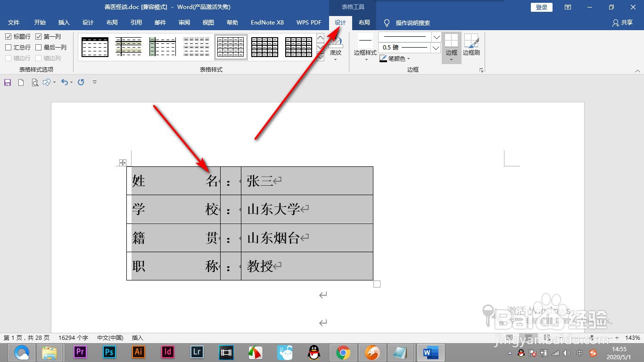This screenshot has width=644, height=362.
Task: Click the Undo icon
Action: click(65, 82)
